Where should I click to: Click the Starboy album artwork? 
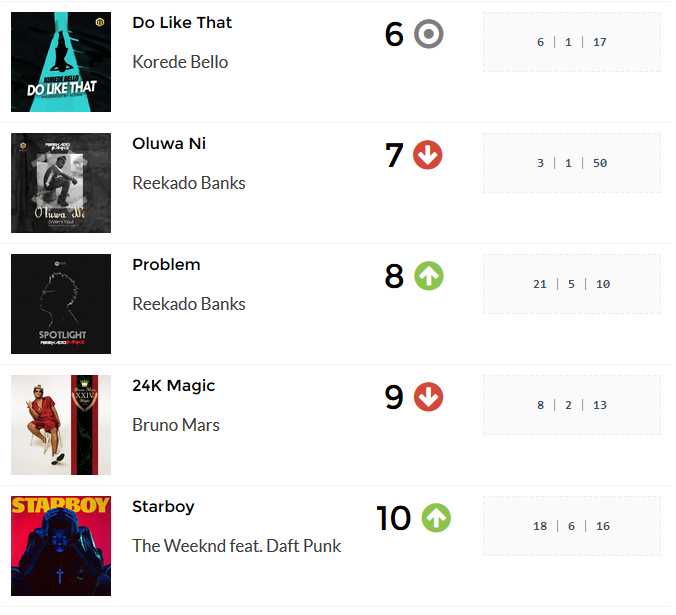[x=61, y=546]
